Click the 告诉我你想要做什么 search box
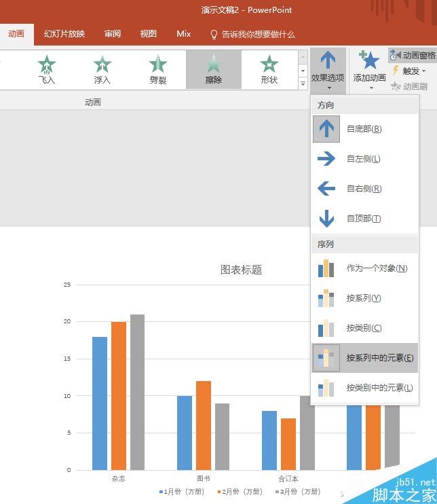This screenshot has height=504, width=437. click(x=252, y=34)
